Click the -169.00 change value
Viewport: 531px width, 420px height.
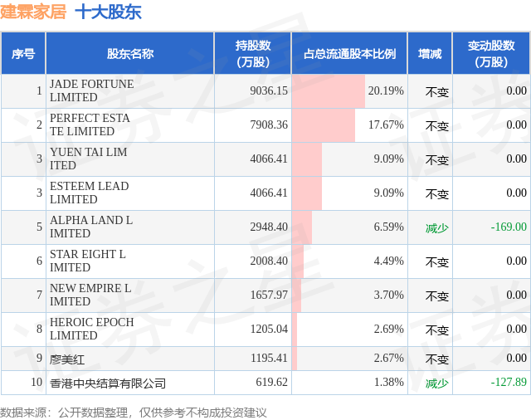click(x=509, y=227)
